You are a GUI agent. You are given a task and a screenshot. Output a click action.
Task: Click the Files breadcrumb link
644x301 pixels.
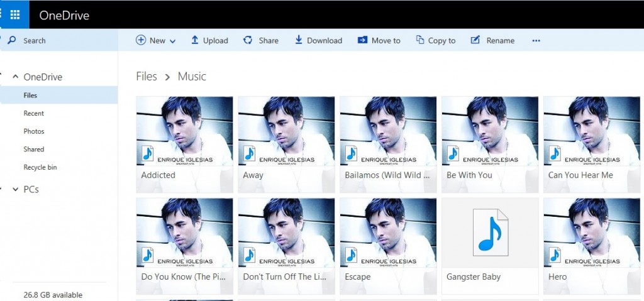point(147,77)
